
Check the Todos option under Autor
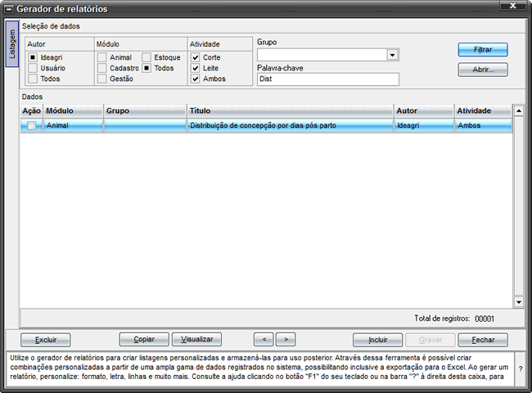33,79
